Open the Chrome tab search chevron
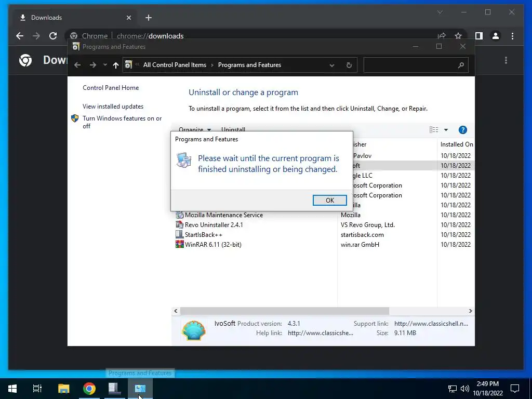 pos(440,12)
